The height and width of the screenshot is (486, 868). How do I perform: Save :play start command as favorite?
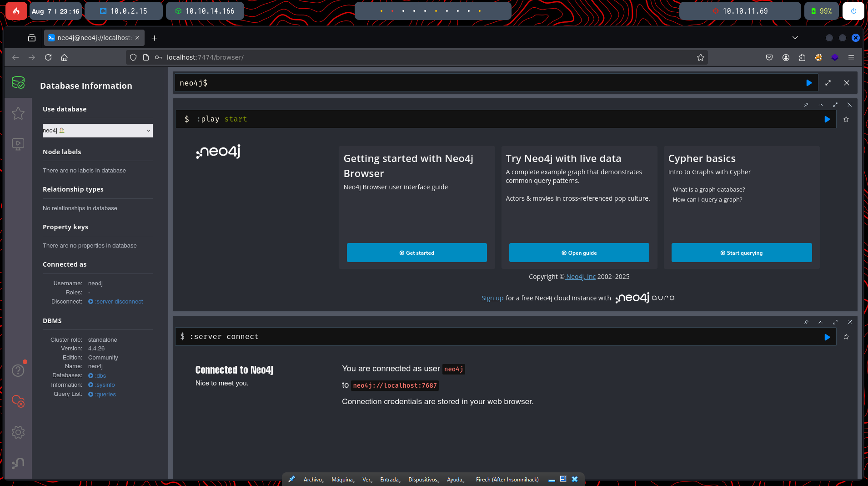(x=846, y=119)
